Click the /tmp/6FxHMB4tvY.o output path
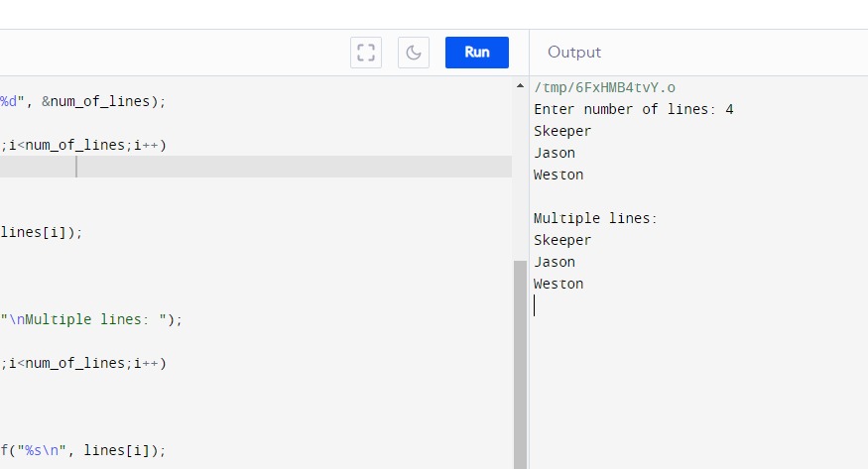Image resolution: width=868 pixels, height=469 pixels. click(604, 87)
